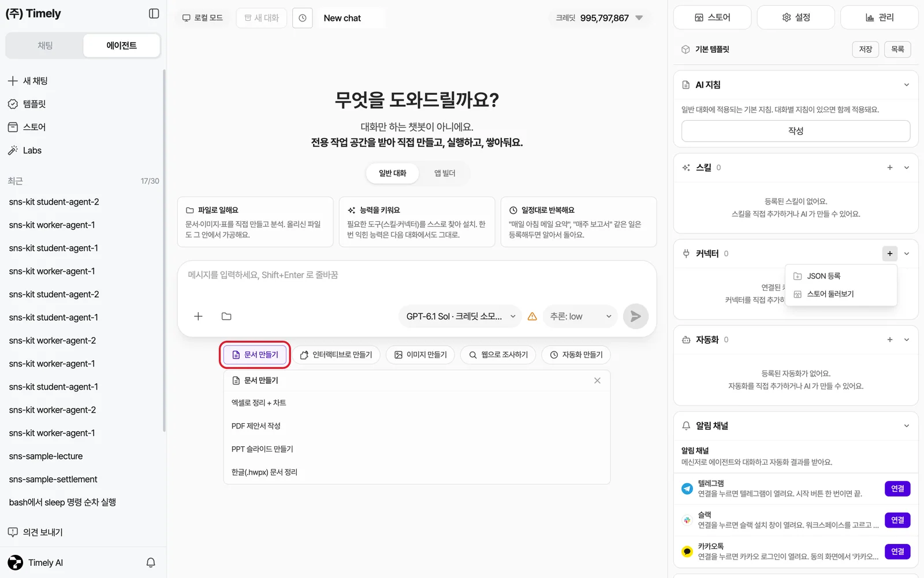924x578 pixels.
Task: Click 웹으로 조사하기 chip
Action: (x=498, y=355)
